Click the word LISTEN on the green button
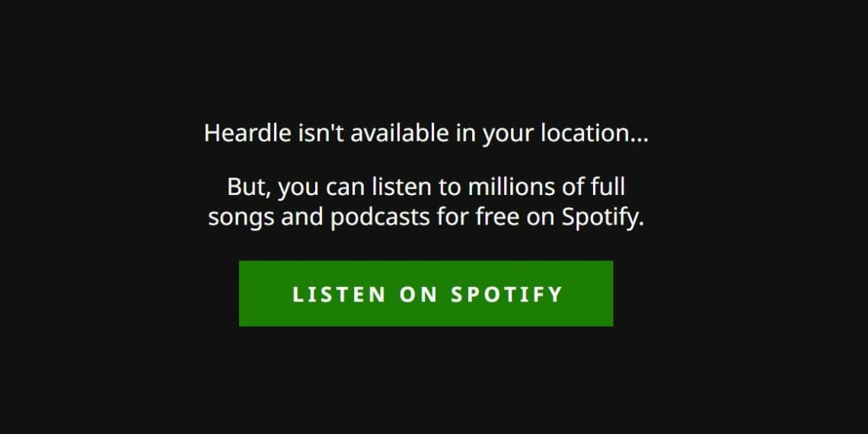The height and width of the screenshot is (434, 868). click(x=339, y=294)
